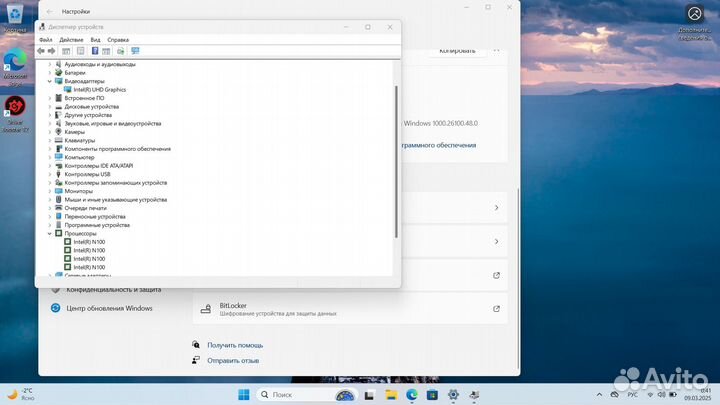Click the Получить помощь link
Screen dimensions: 720x405
tap(235, 345)
